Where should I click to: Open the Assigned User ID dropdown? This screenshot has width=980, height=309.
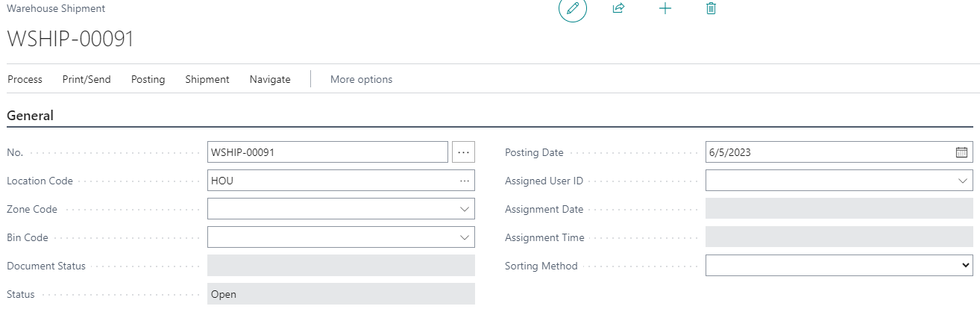[x=962, y=181]
